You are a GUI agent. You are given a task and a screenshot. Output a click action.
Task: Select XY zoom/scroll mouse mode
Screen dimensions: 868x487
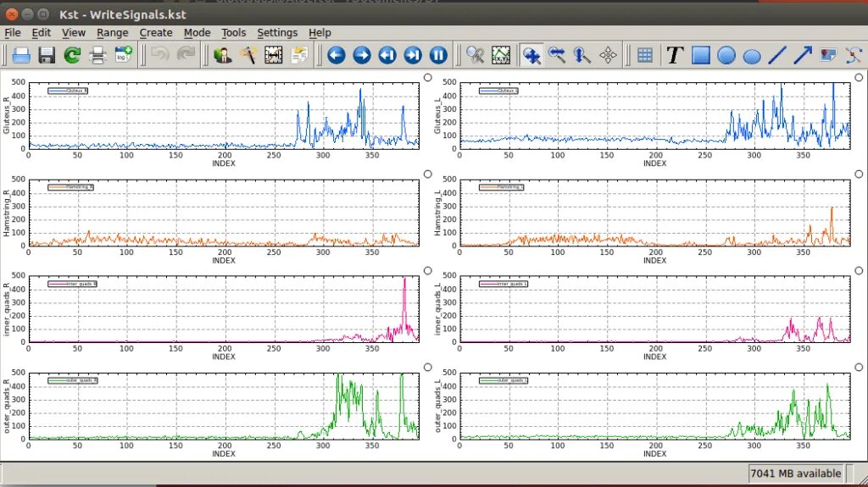point(531,55)
